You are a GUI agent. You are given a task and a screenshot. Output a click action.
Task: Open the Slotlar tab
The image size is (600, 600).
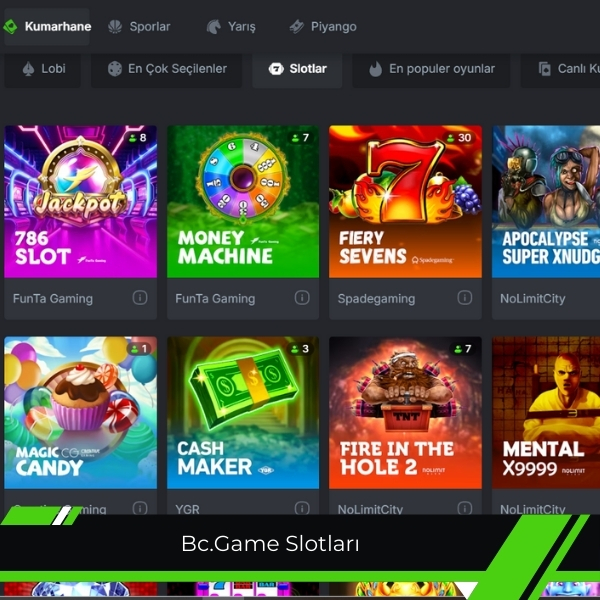coord(297,69)
